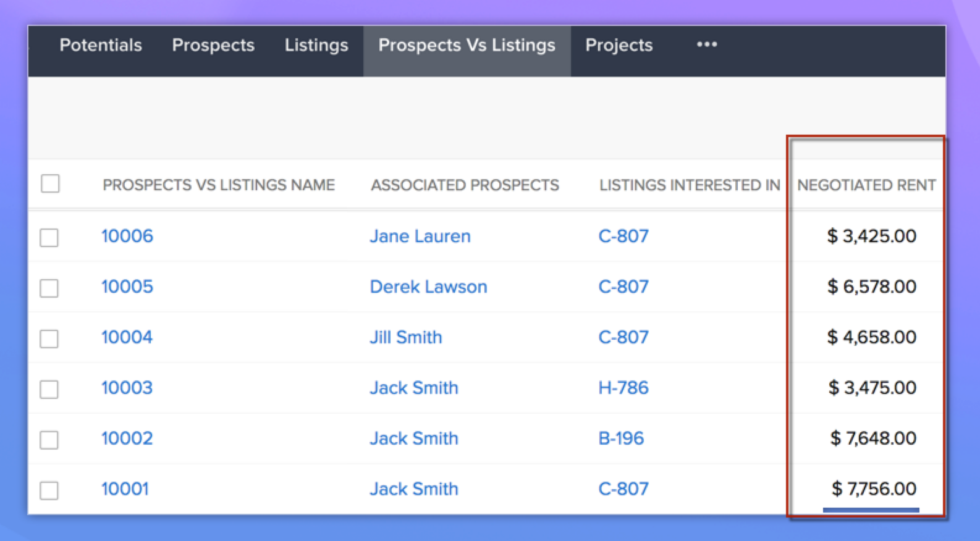Toggle the select-all checkbox in header
Image resolution: width=980 pixels, height=541 pixels.
[x=50, y=184]
